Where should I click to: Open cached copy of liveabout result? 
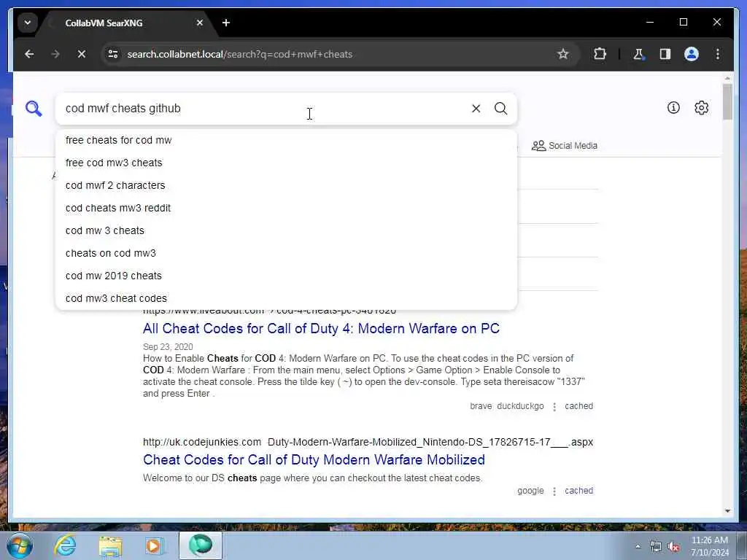(578, 406)
